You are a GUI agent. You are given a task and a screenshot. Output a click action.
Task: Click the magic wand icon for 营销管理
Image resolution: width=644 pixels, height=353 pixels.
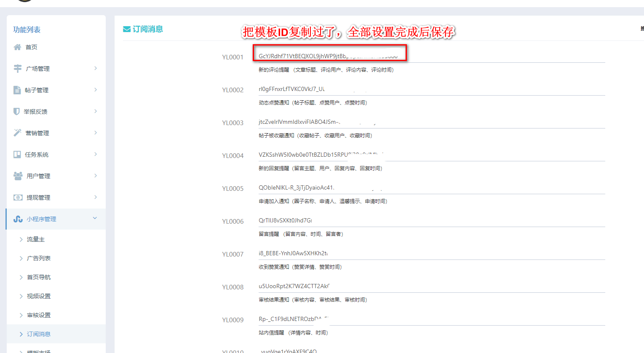17,133
